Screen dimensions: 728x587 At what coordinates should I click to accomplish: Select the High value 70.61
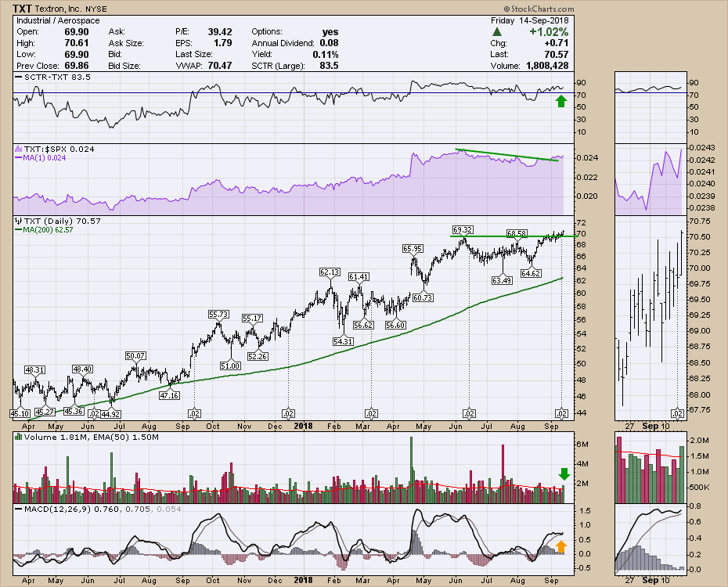pyautogui.click(x=77, y=43)
